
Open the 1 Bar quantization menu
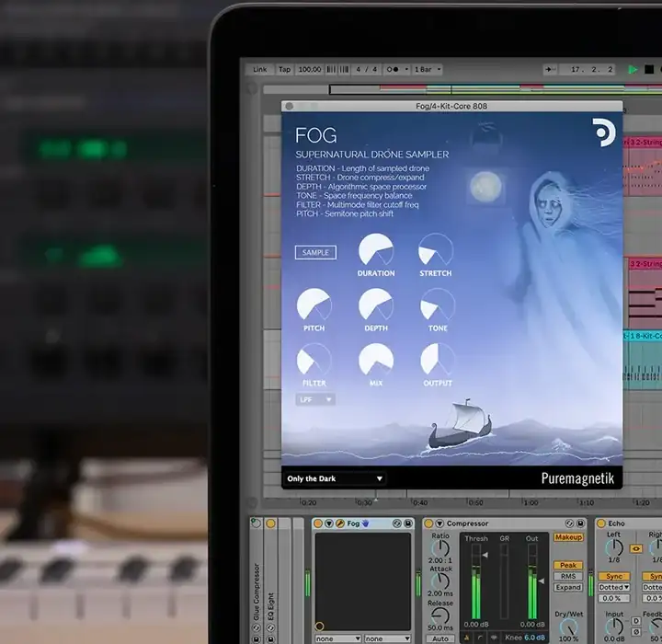[428, 69]
